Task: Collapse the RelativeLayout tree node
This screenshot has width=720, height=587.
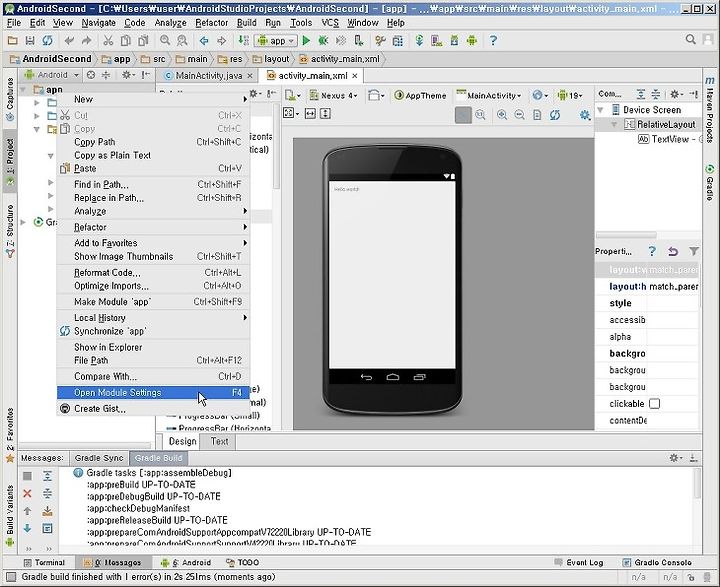Action: [x=614, y=124]
